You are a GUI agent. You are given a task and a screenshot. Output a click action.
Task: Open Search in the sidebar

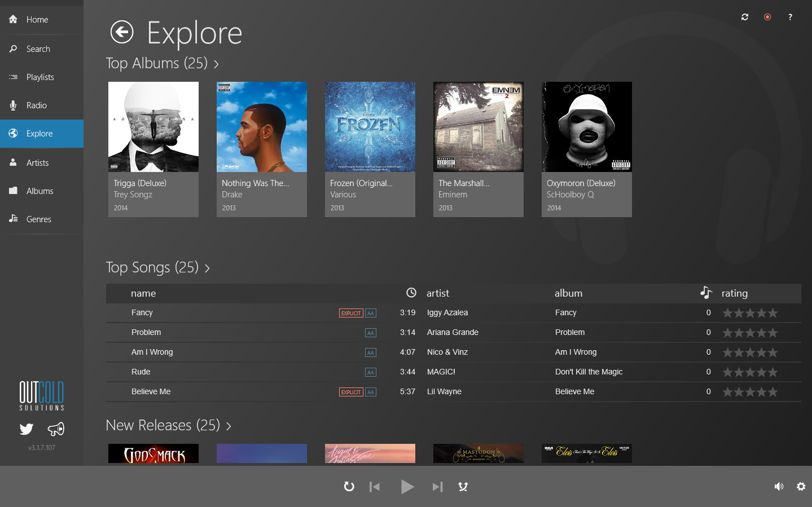coord(42,49)
